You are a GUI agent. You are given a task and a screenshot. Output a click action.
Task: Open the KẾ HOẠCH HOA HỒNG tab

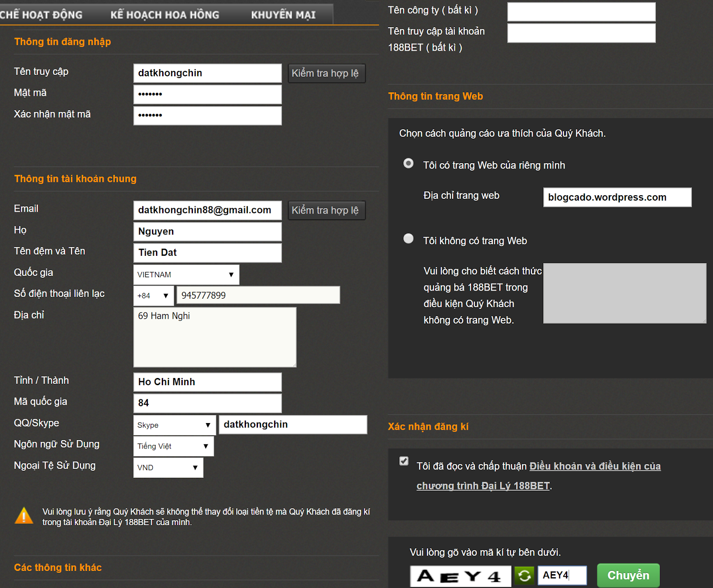coord(165,15)
